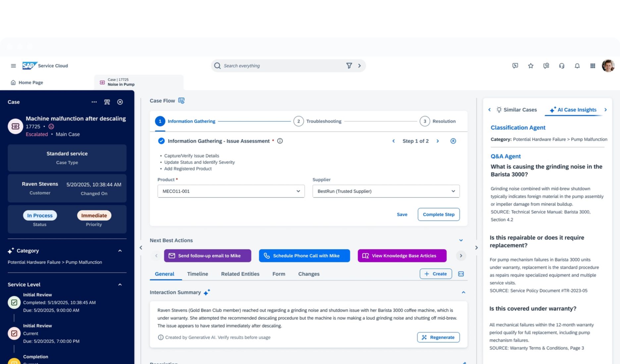Click the Immediate priority badge
620x364 pixels.
[x=94, y=215]
